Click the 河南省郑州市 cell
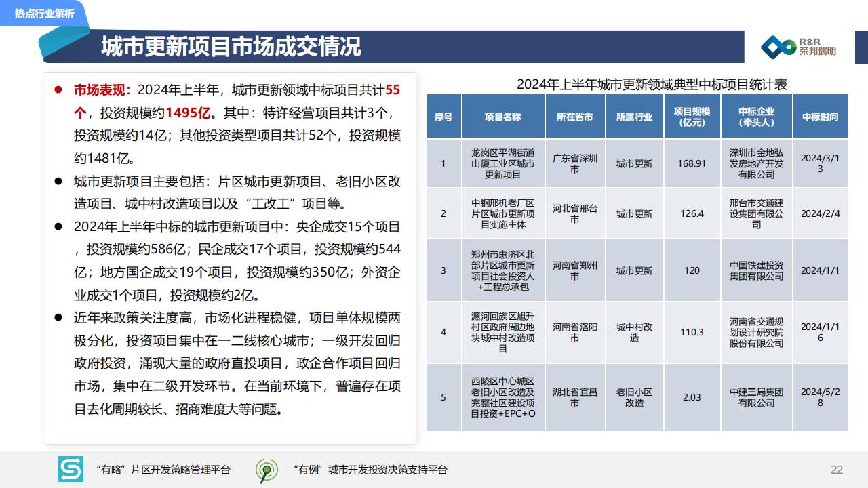 pyautogui.click(x=574, y=270)
